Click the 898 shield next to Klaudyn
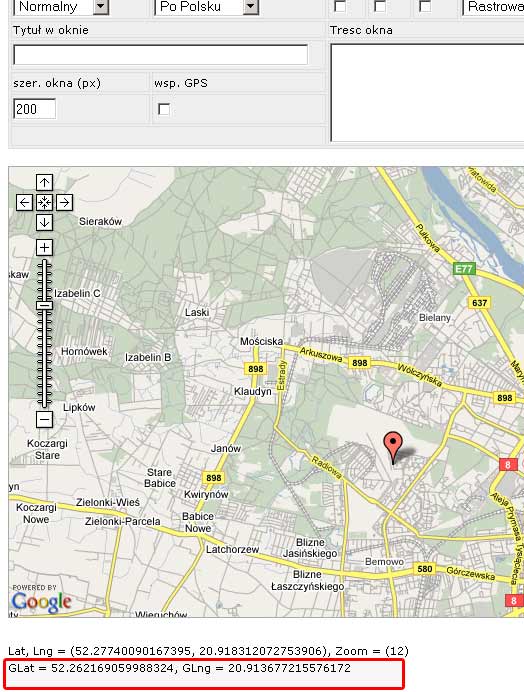 coord(256,369)
